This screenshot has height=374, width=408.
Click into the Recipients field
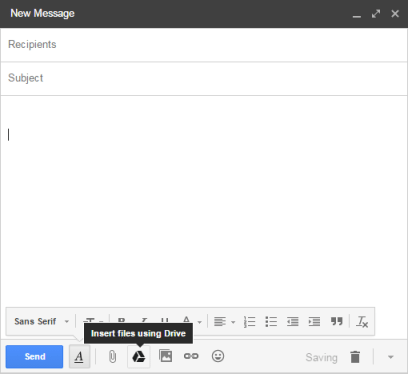pos(204,45)
